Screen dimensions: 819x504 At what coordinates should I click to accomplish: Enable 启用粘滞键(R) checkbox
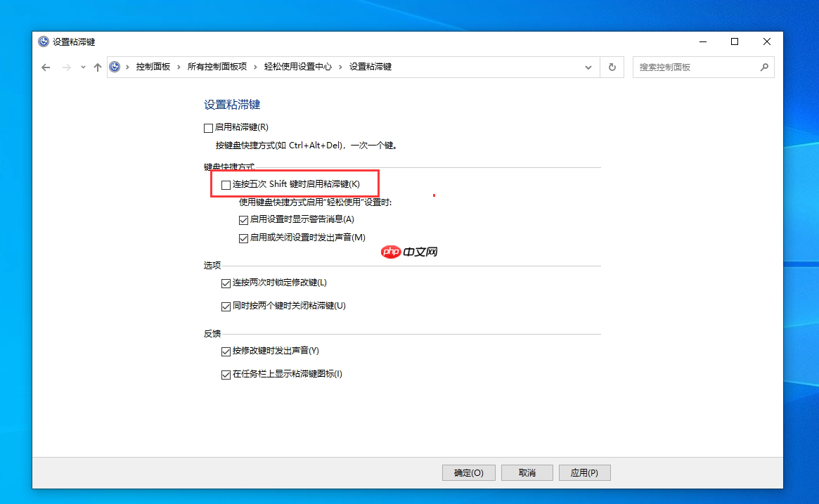[208, 127]
